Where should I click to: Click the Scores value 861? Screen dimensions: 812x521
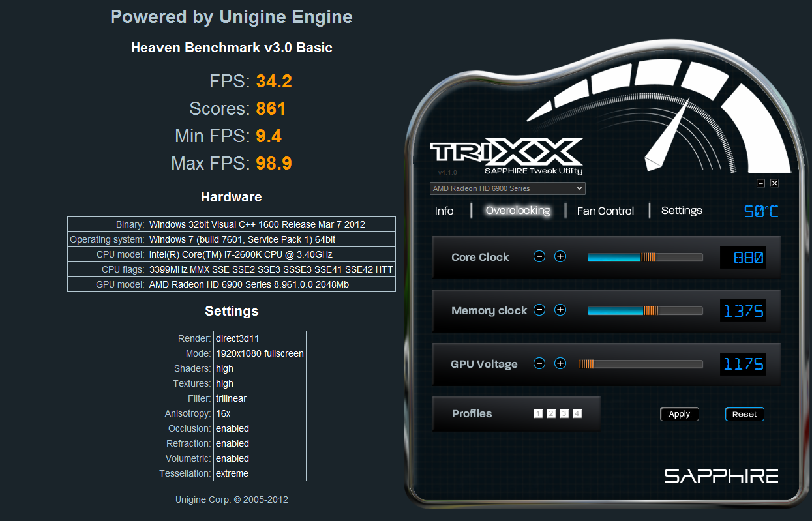[x=271, y=108]
